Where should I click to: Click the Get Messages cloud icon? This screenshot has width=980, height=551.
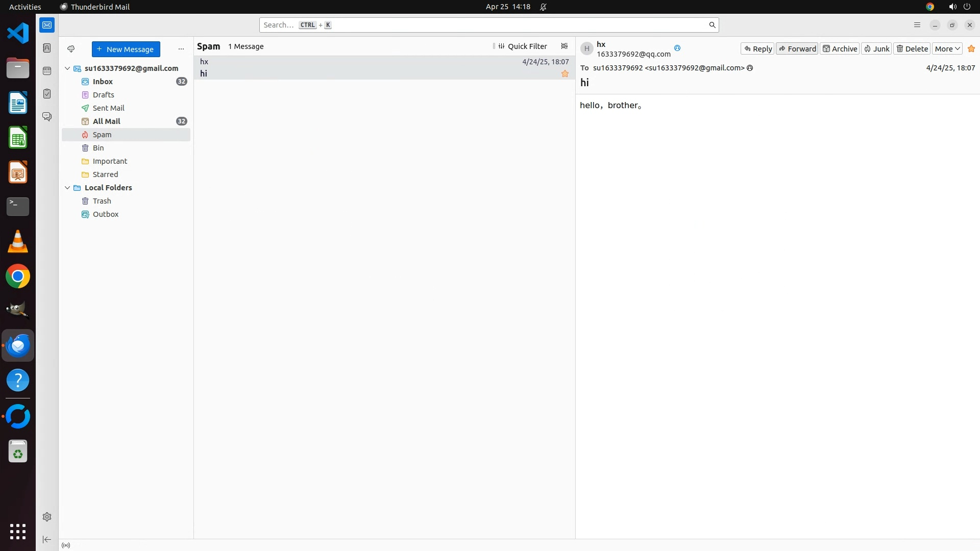[71, 49]
